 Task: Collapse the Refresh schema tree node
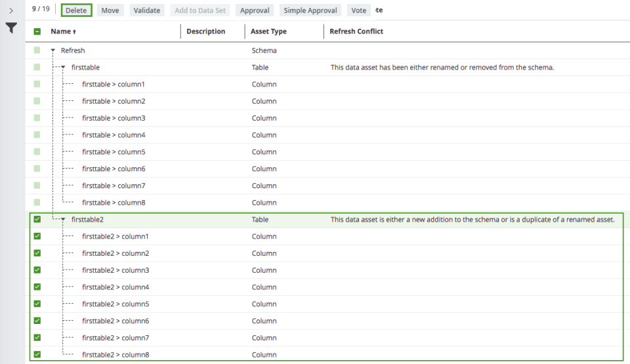coord(52,51)
